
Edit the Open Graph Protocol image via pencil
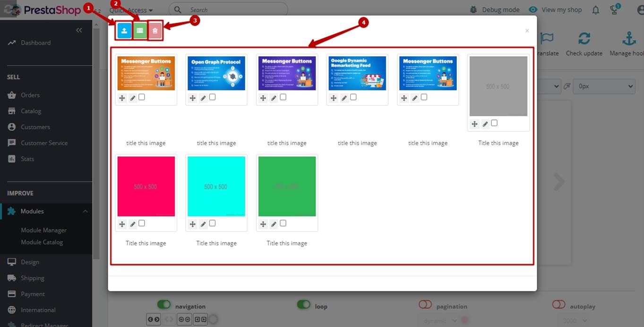[203, 98]
